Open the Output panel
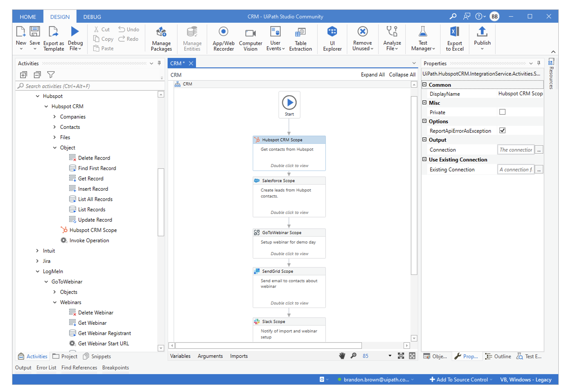This screenshot has height=392, width=570. (x=23, y=368)
